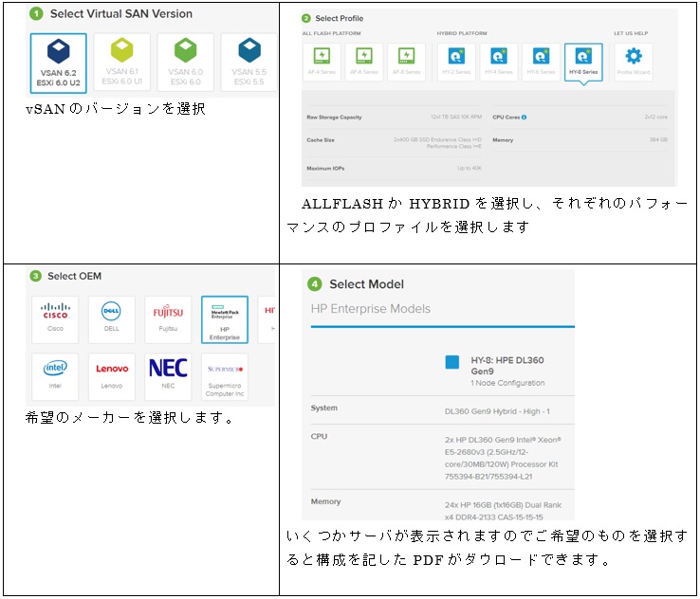Click the System row label
Image resolution: width=700 pixels, height=599 pixels.
tap(324, 408)
